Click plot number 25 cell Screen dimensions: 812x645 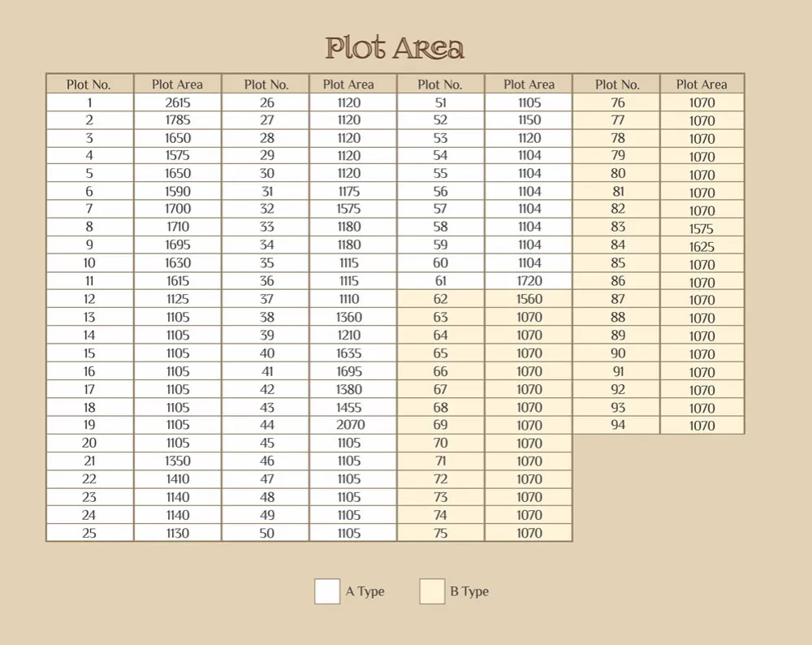89,533
